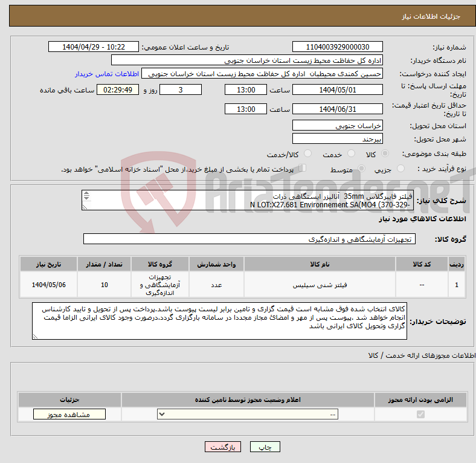Click resize handle of description box
This screenshot has width=476, height=463.
[x=85, y=207]
